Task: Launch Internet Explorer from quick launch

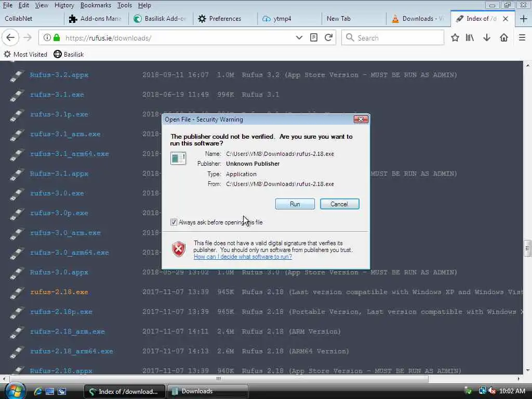Action: pyautogui.click(x=37, y=391)
